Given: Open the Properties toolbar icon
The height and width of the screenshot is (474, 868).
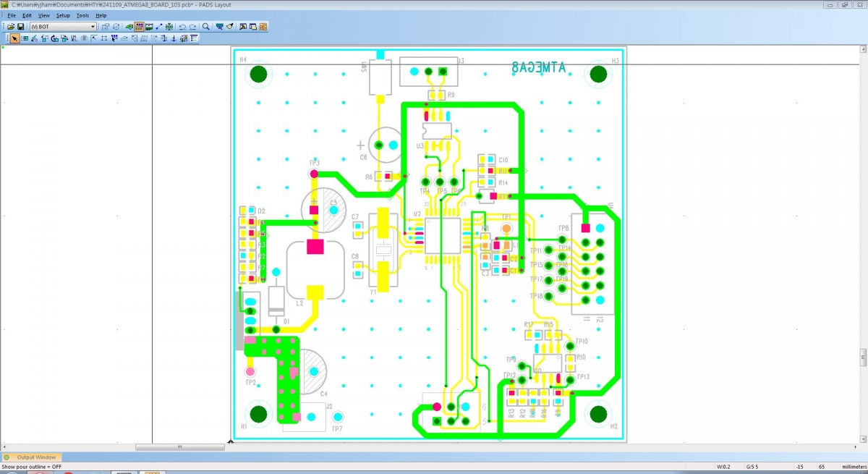Looking at the screenshot, I should [x=106, y=27].
